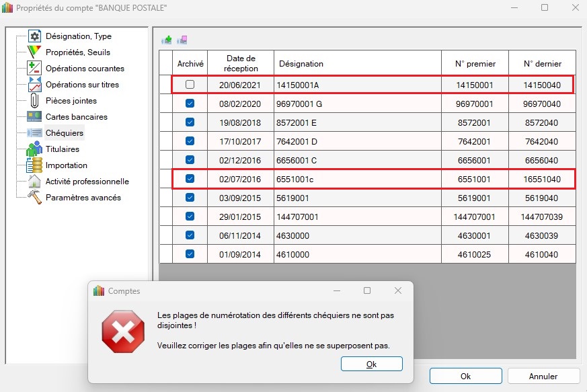The width and height of the screenshot is (587, 392).
Task: Click the Désignation column header
Action: coord(301,64)
